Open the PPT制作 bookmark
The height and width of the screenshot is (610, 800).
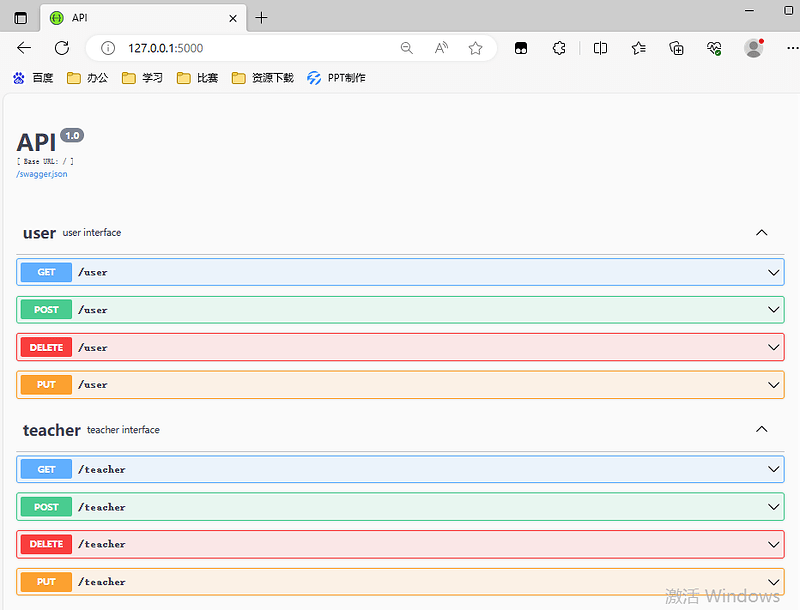(x=336, y=78)
